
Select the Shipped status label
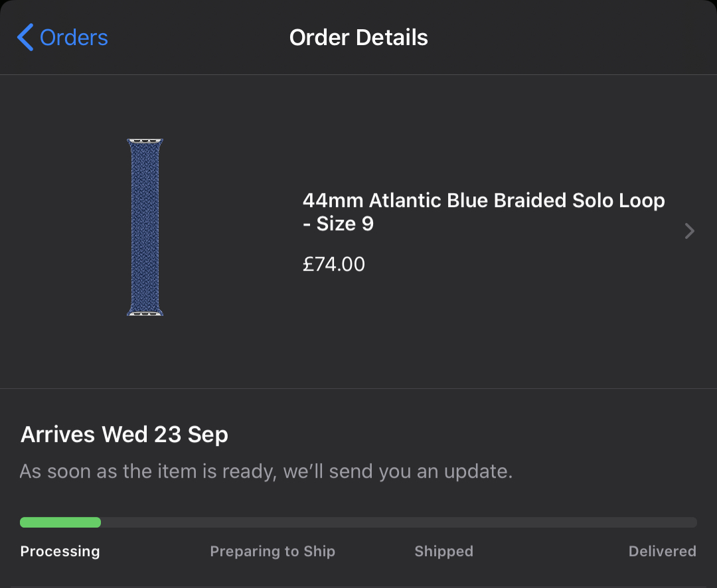(x=443, y=551)
